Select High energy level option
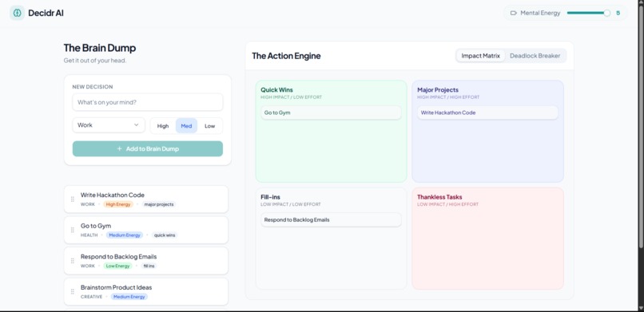Image resolution: width=644 pixels, height=312 pixels. 163,126
